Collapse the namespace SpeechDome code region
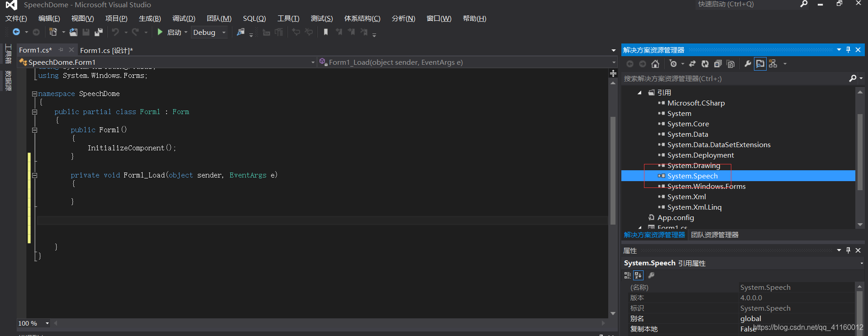Screen dimensions: 868x336 pos(34,94)
